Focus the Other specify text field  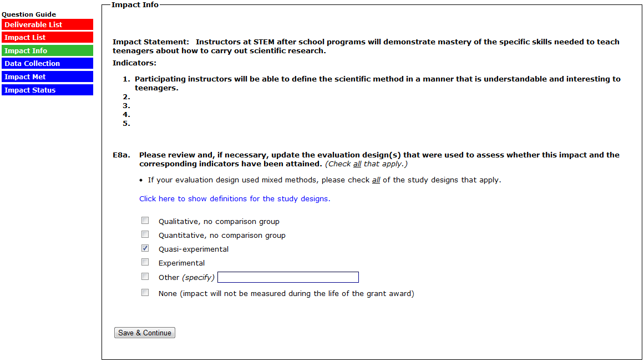click(x=288, y=277)
